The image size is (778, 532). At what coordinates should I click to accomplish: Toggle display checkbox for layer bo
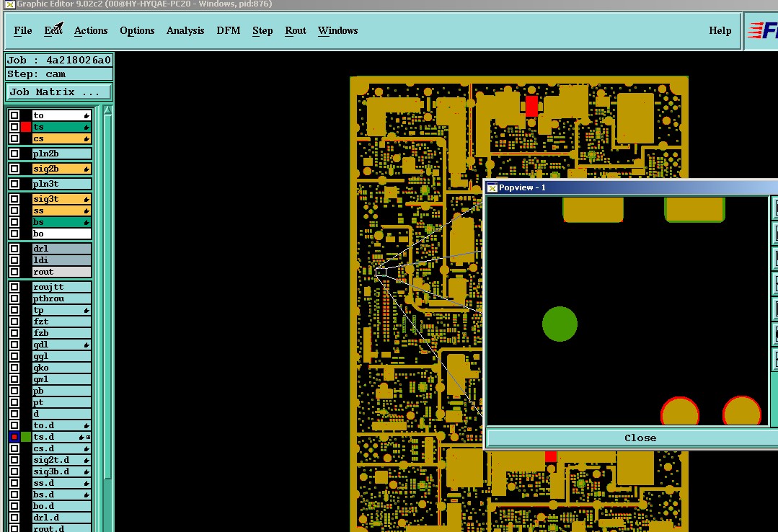(14, 234)
